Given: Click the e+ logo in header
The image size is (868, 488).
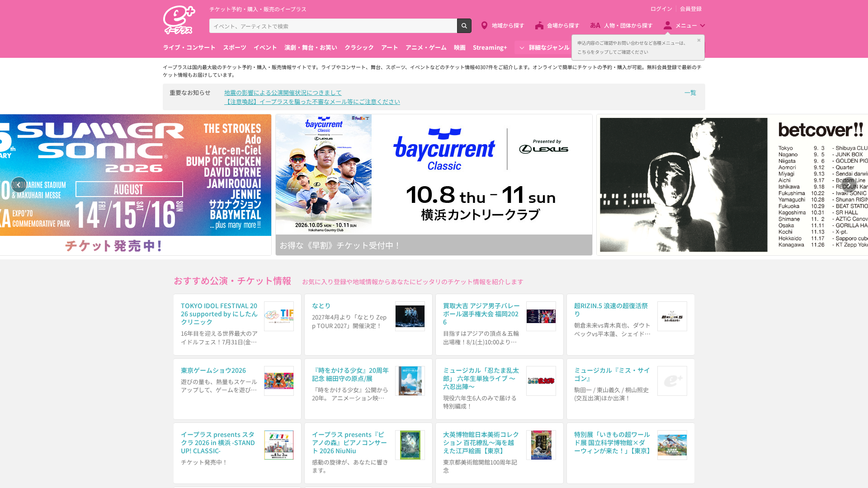Looking at the screenshot, I should click(179, 20).
